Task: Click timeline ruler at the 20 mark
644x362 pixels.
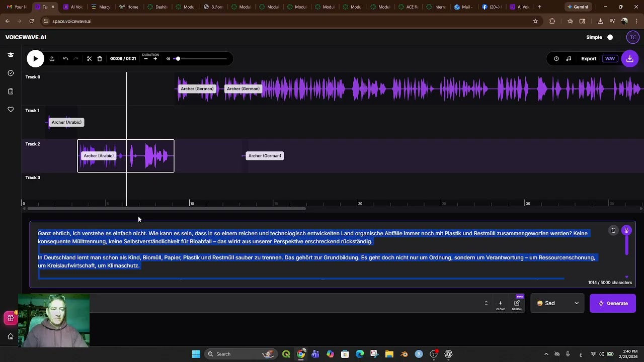Action: click(x=360, y=204)
